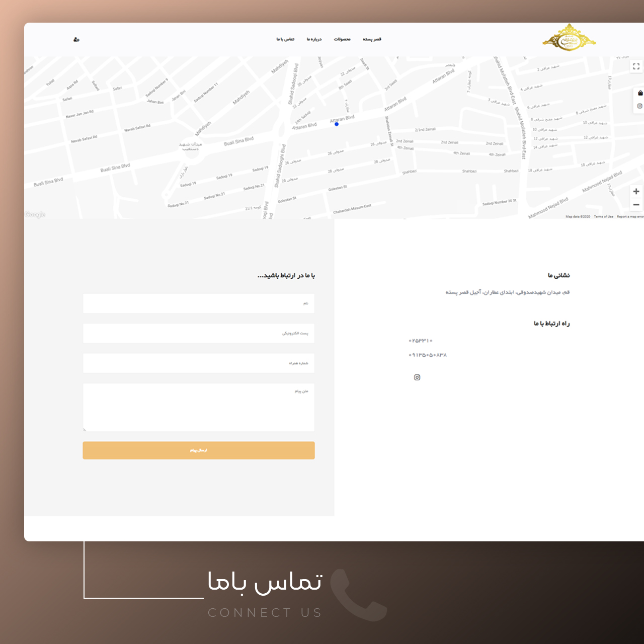Open the Terms of Use map link
The image size is (644, 644).
coord(603,217)
